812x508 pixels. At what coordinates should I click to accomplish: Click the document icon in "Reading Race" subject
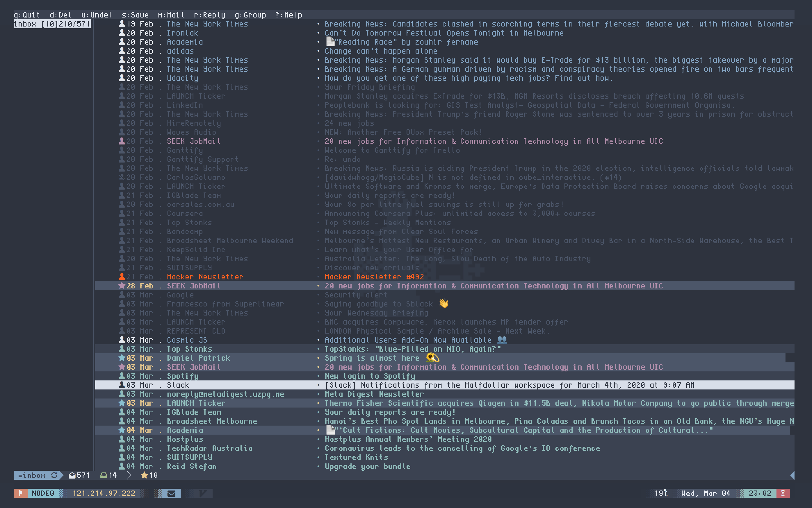330,42
